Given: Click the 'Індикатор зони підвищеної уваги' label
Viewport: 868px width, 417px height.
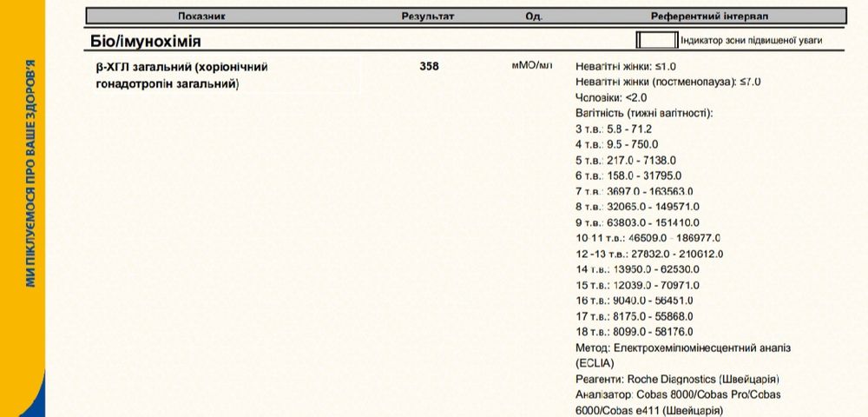Looking at the screenshot, I should pos(751,41).
